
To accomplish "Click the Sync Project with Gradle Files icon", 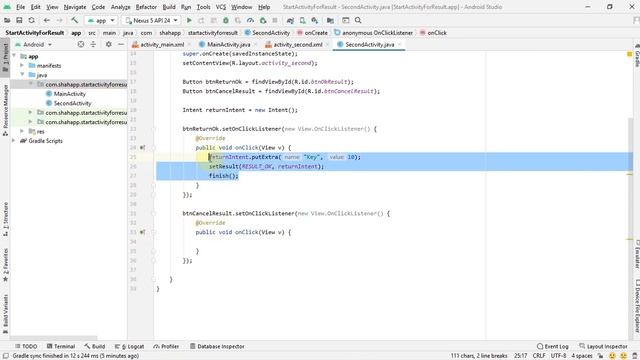I will 290,20.
